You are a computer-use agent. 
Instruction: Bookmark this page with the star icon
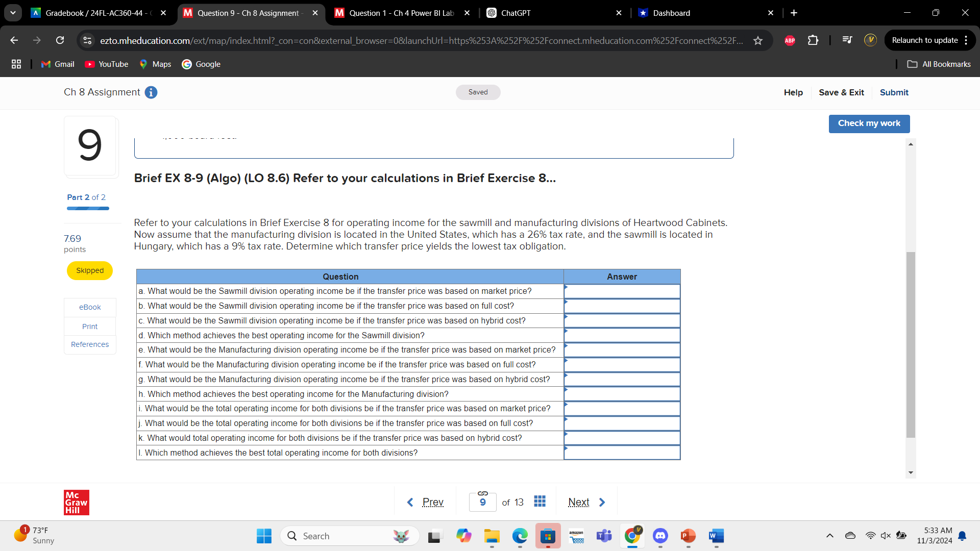(x=758, y=40)
